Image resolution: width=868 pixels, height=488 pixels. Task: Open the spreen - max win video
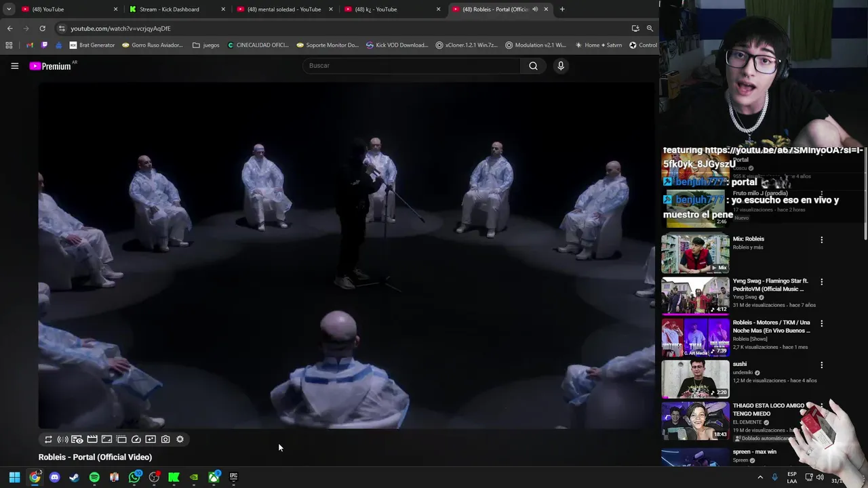[x=755, y=451]
